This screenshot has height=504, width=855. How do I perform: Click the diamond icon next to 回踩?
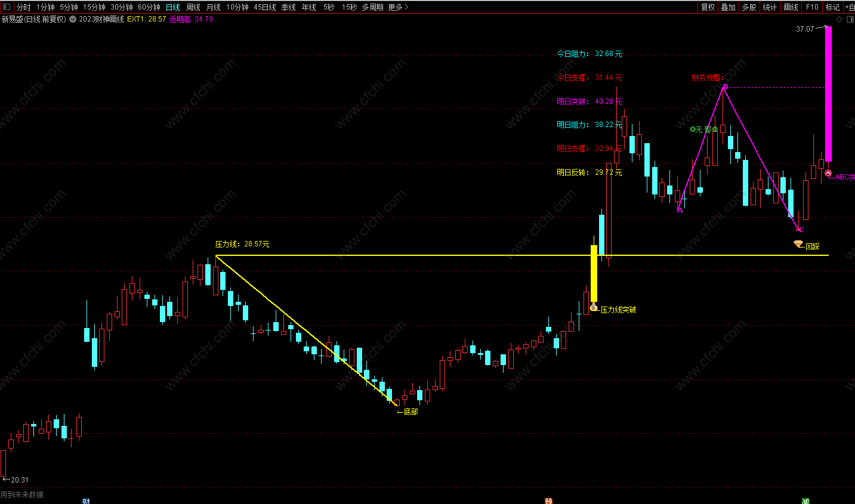798,244
